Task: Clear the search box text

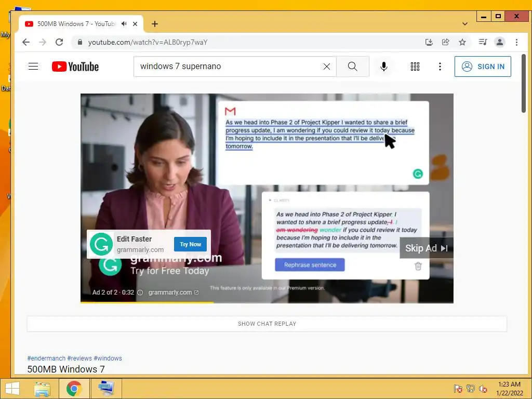Action: [326, 66]
